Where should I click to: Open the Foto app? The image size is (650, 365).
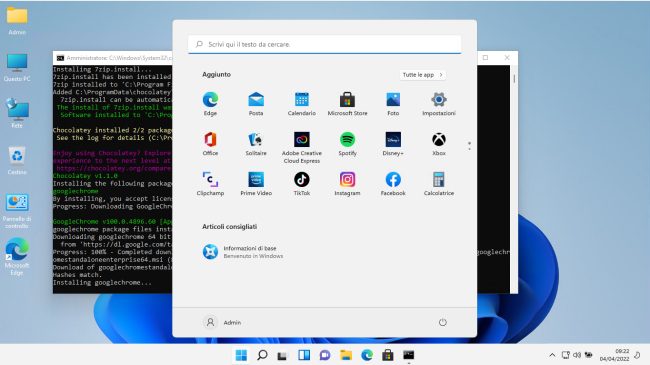pos(393,104)
